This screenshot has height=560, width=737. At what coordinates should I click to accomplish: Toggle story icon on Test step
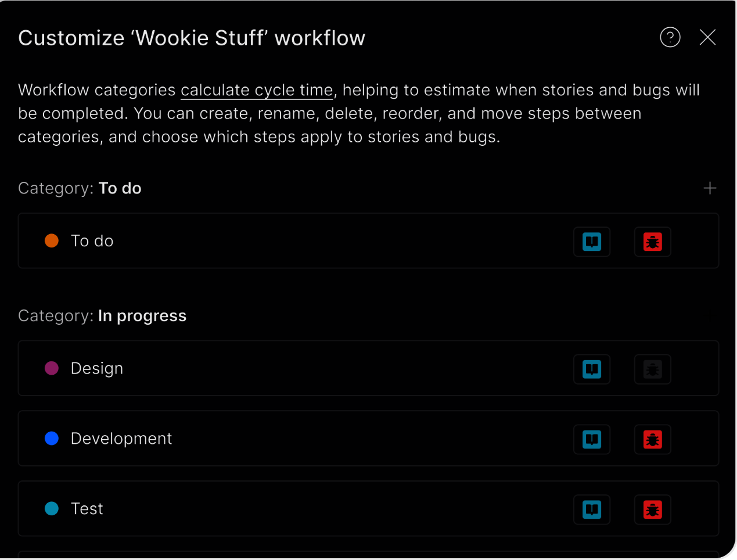click(x=592, y=510)
